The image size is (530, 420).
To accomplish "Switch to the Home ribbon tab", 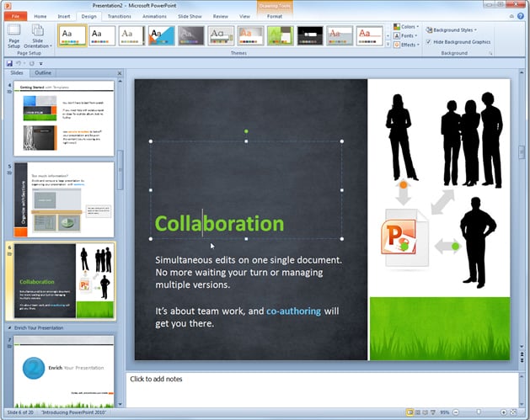I will tap(40, 16).
